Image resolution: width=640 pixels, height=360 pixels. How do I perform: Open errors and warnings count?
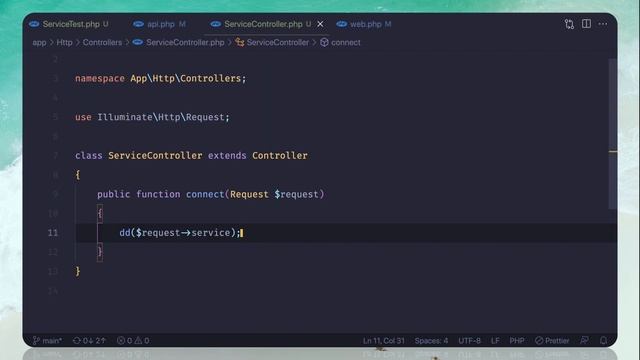coord(133,340)
